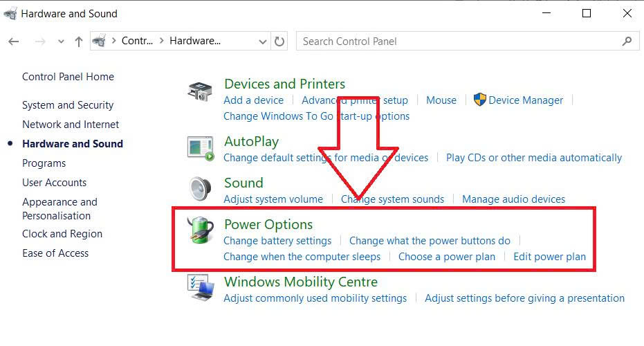Open Ease of Access category

pyautogui.click(x=55, y=253)
